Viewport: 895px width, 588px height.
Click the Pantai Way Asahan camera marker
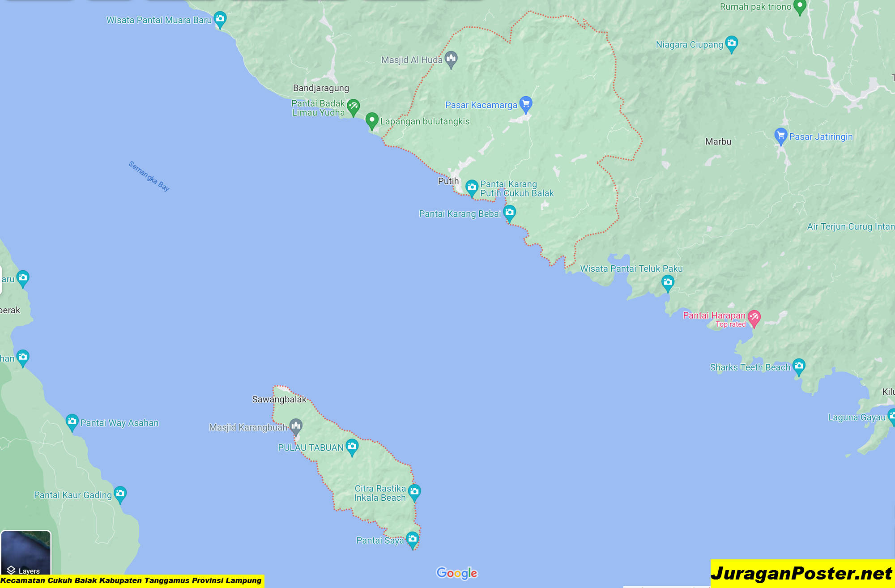coord(72,422)
